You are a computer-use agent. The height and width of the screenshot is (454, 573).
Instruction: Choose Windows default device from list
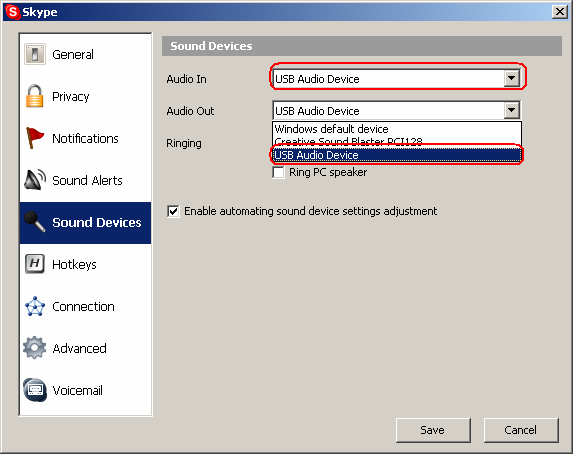(x=397, y=129)
